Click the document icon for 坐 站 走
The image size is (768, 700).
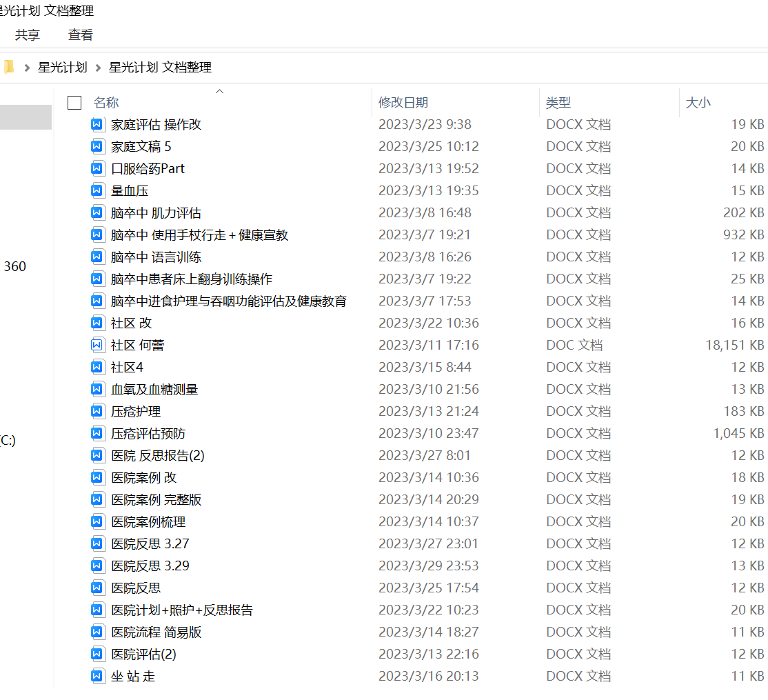(x=97, y=677)
